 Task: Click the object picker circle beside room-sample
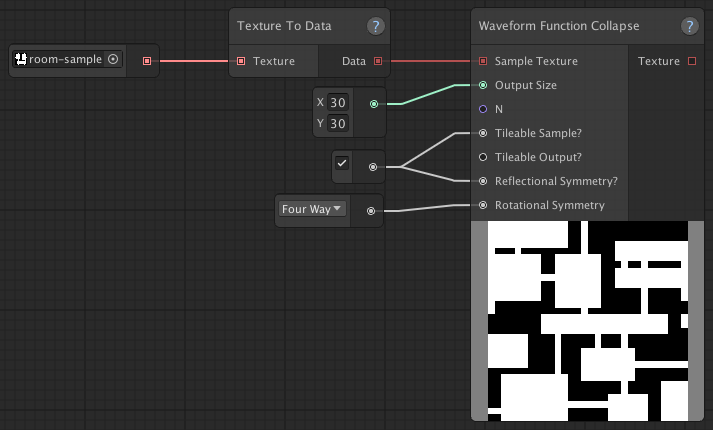click(113, 59)
